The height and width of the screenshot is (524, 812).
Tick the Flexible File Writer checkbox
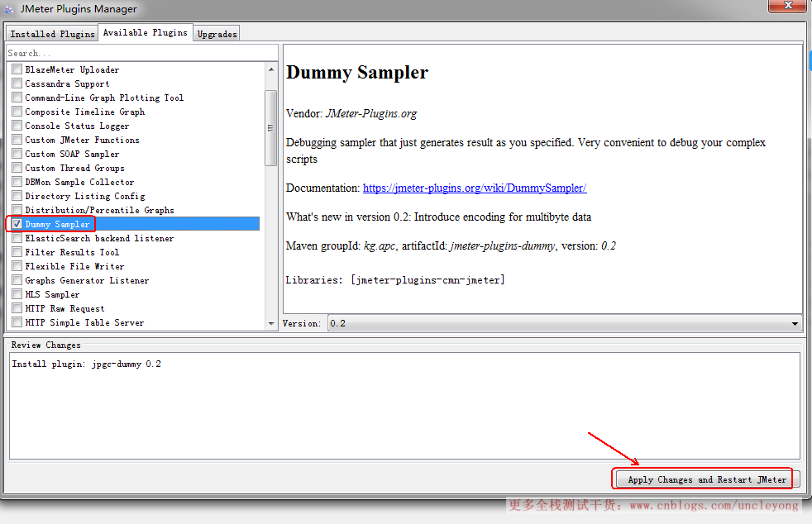[x=17, y=266]
